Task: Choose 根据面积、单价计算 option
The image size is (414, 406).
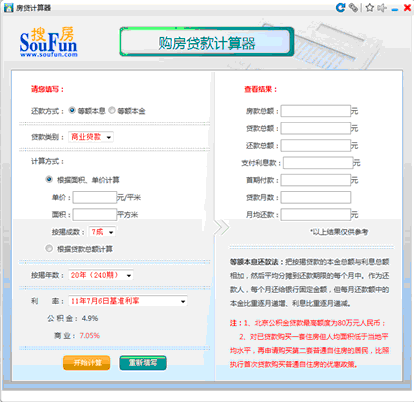Action: click(49, 179)
